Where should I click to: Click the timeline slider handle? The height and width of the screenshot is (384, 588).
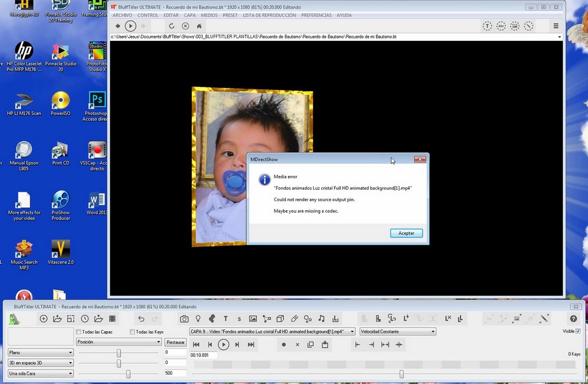pos(401,374)
